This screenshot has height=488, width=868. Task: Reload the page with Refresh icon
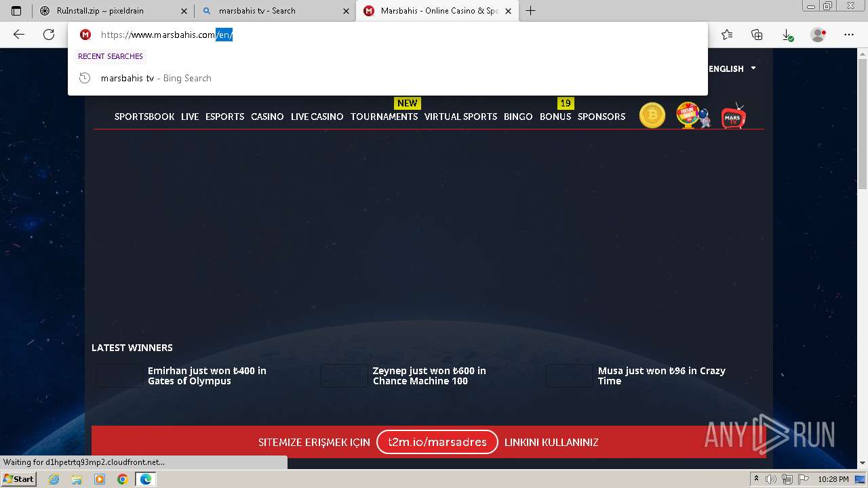(49, 35)
